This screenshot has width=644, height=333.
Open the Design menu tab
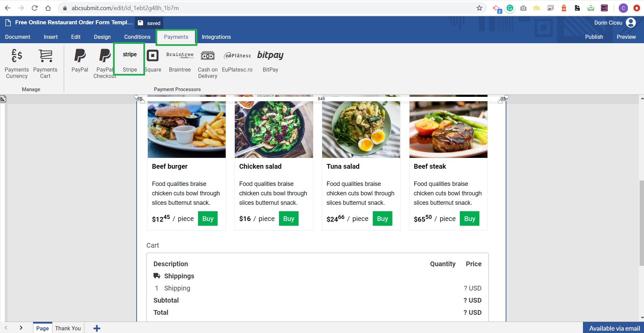(x=102, y=37)
